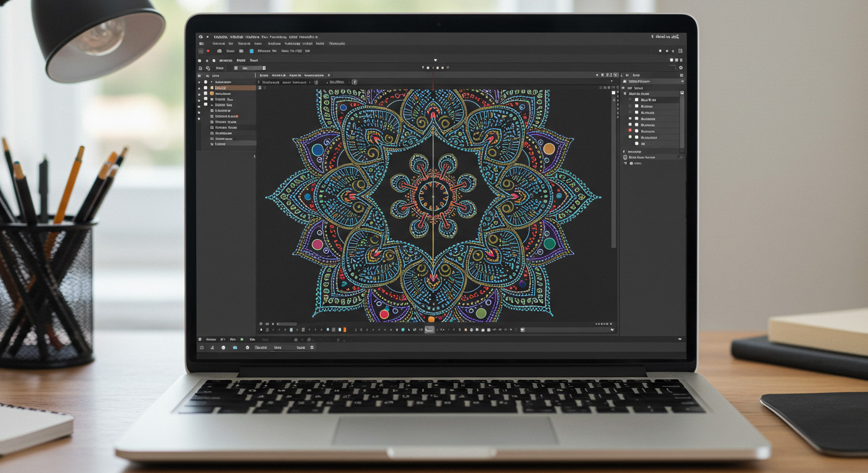Click the grid icon at top-right toolbar
The image size is (868, 473).
pos(681,51)
